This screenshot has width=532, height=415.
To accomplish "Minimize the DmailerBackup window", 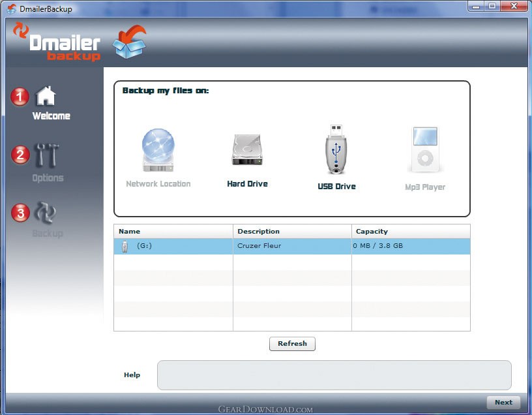I will [476, 7].
